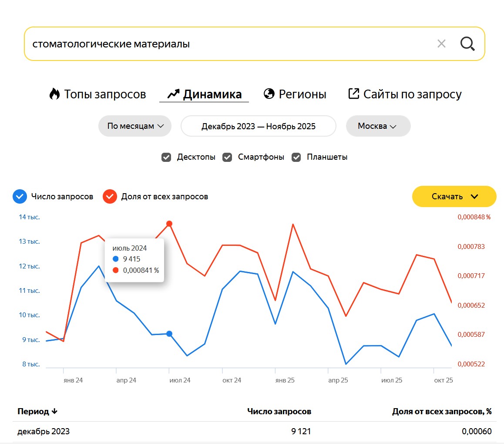Click the trend arrow Динамика icon

click(173, 94)
